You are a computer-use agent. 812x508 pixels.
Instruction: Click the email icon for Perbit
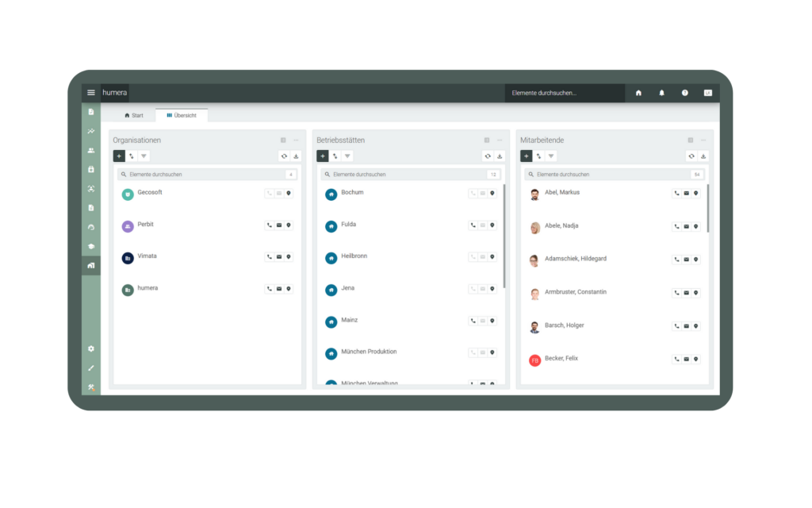279,225
